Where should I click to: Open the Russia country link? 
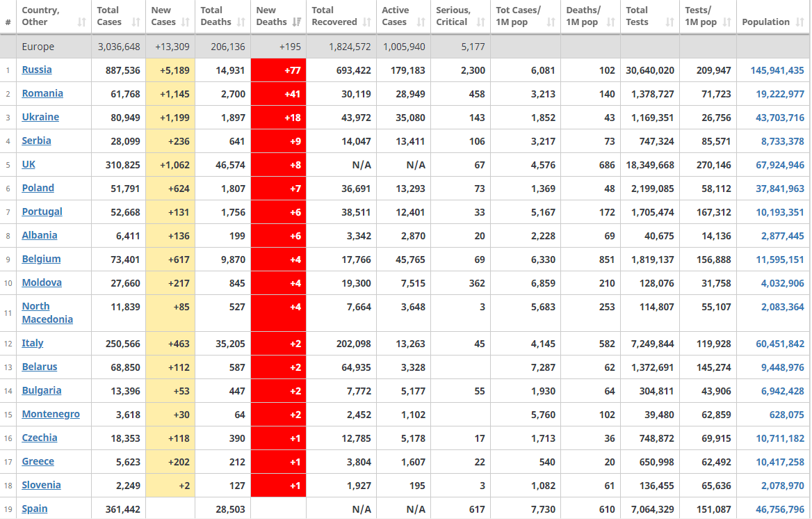[37, 70]
